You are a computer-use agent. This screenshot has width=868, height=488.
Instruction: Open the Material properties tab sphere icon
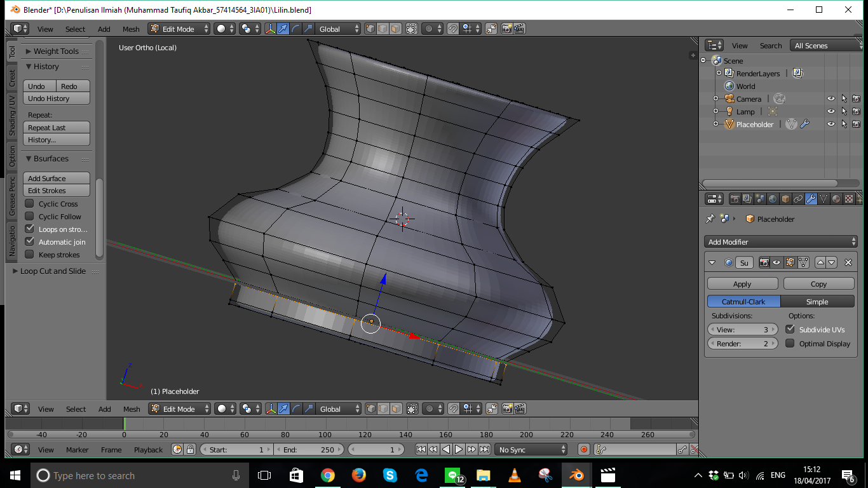click(x=836, y=199)
